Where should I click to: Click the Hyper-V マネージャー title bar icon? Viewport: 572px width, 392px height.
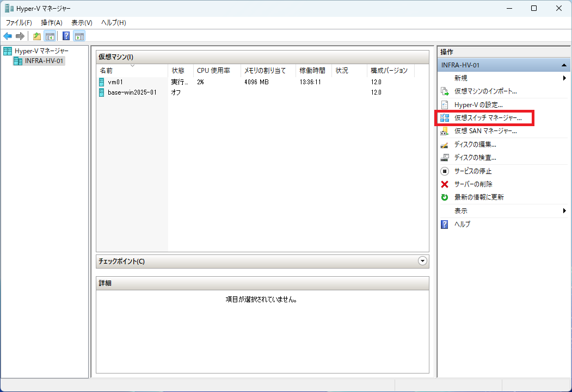click(x=9, y=8)
